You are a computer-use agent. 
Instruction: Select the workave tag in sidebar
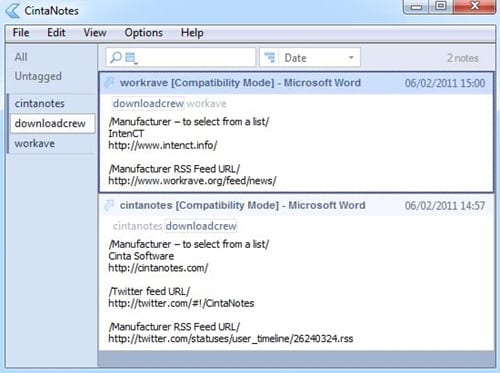(52, 144)
